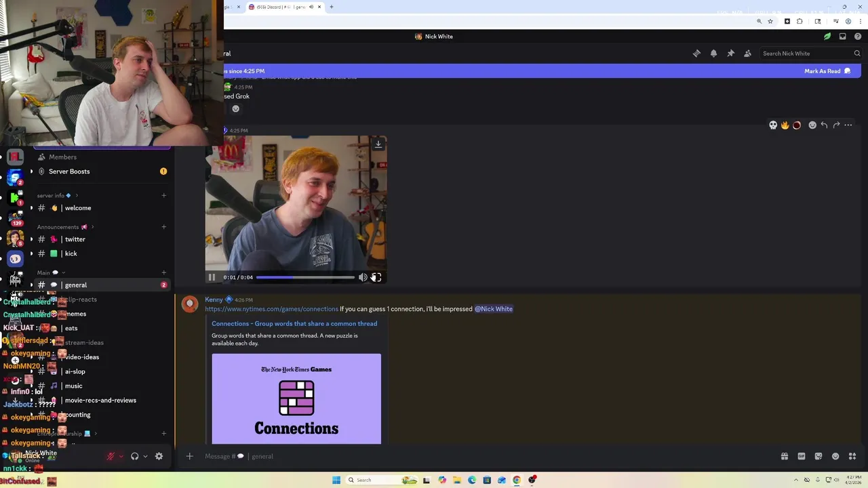Pause the video playback
The height and width of the screenshot is (488, 868).
point(212,277)
